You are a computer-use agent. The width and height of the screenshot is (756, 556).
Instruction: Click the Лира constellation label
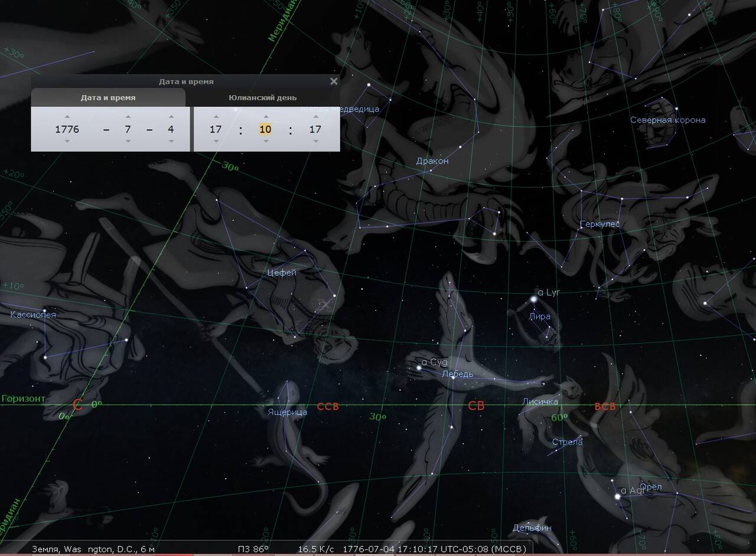pos(539,316)
